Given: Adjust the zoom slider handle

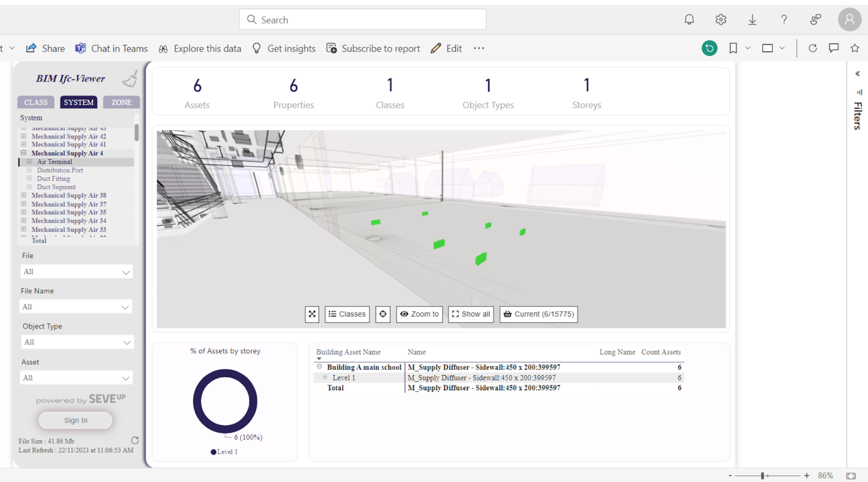Looking at the screenshot, I should (x=762, y=475).
